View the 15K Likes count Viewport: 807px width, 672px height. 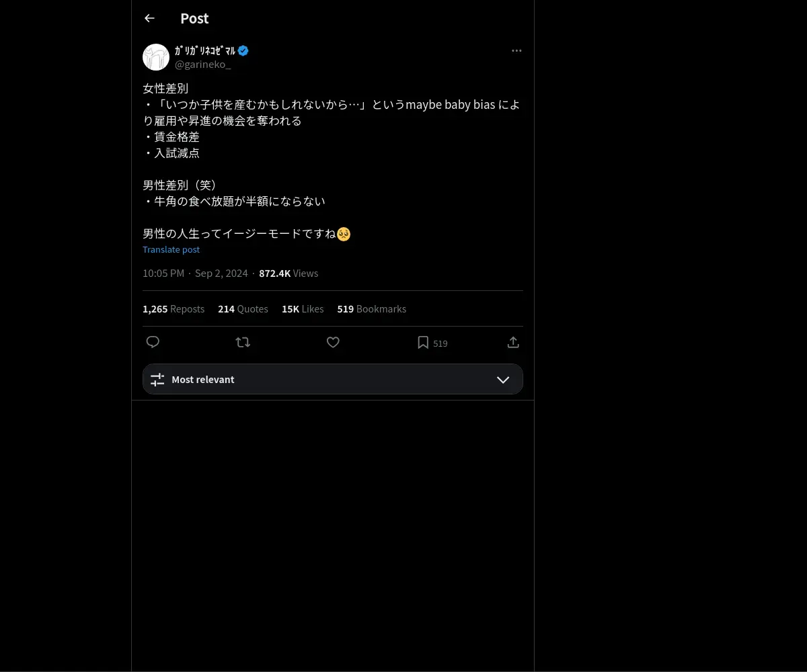pos(303,309)
